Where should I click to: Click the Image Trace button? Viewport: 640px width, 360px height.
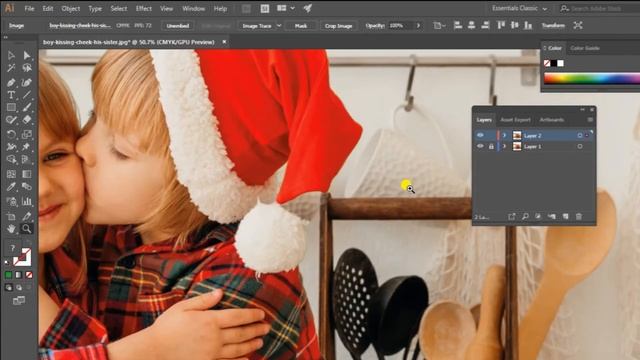(257, 25)
